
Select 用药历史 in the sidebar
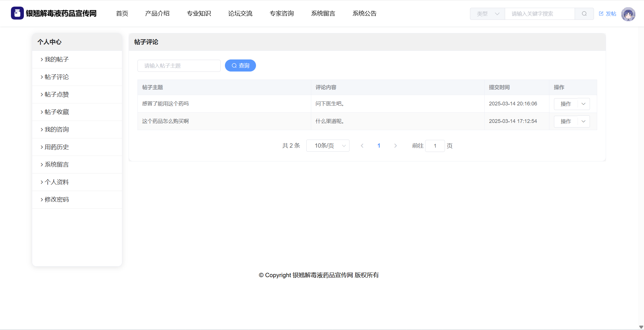(57, 147)
